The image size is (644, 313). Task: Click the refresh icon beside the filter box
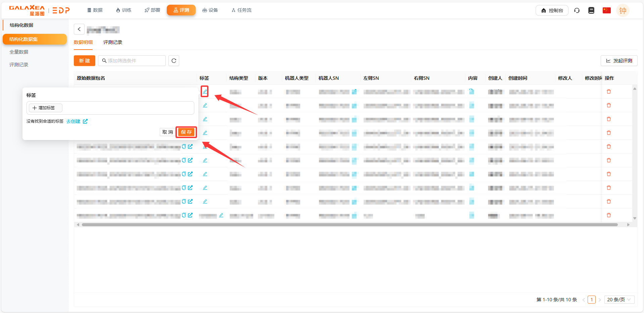(x=174, y=61)
